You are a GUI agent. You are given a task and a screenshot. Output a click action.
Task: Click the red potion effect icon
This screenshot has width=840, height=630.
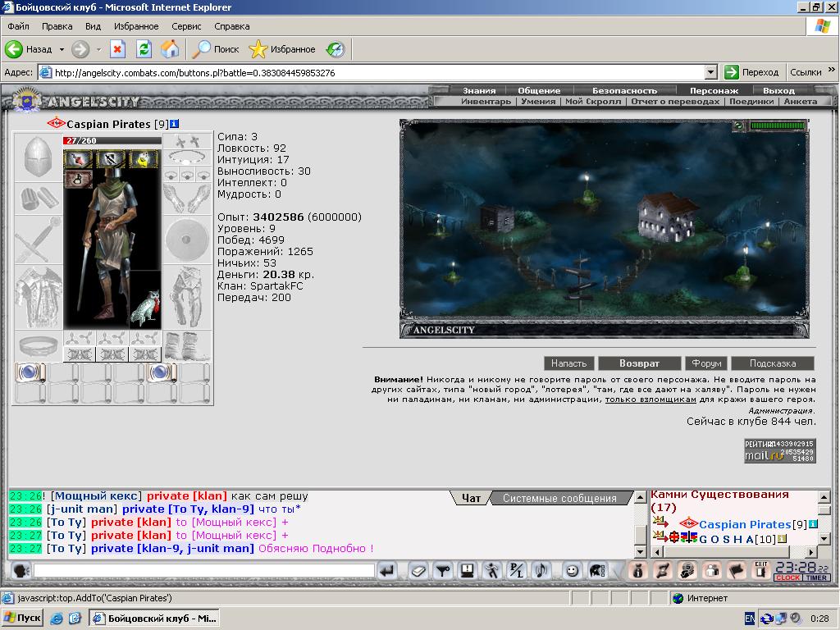(78, 159)
